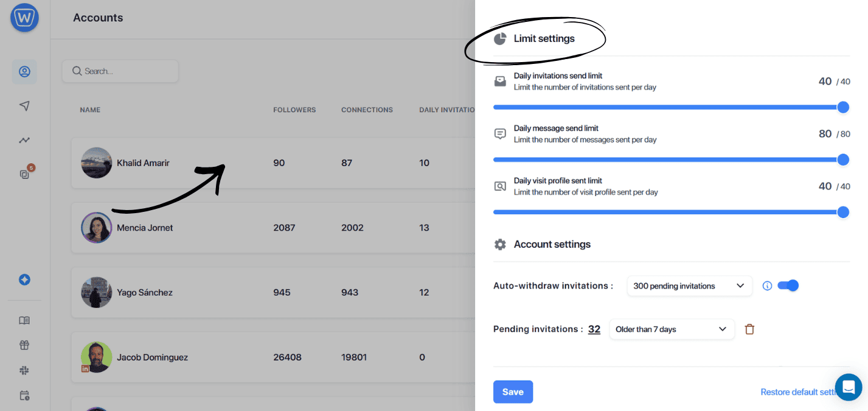
Task: Click the Limit settings pie chart icon
Action: (500, 39)
